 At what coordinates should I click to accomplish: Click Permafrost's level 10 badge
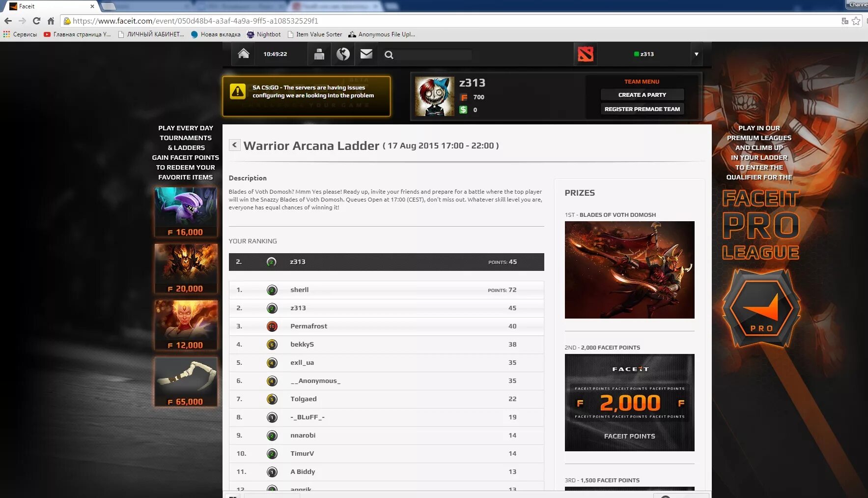pyautogui.click(x=272, y=326)
